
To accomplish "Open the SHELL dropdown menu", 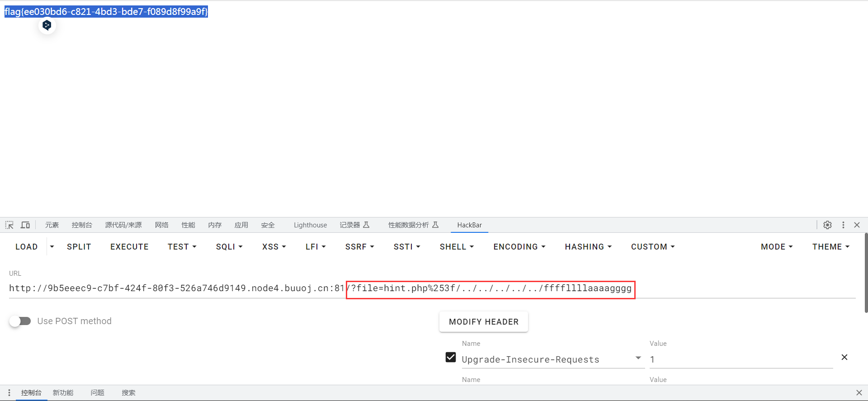I will [457, 247].
